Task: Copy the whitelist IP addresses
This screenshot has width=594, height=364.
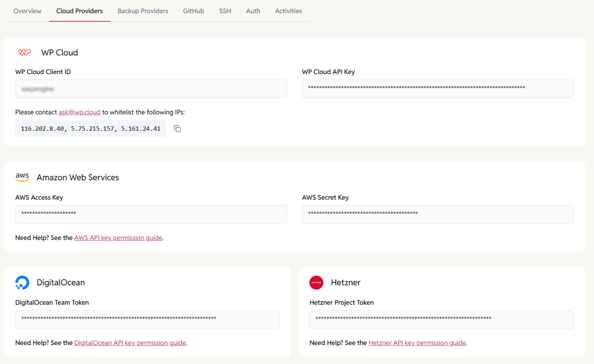Action: (x=177, y=129)
